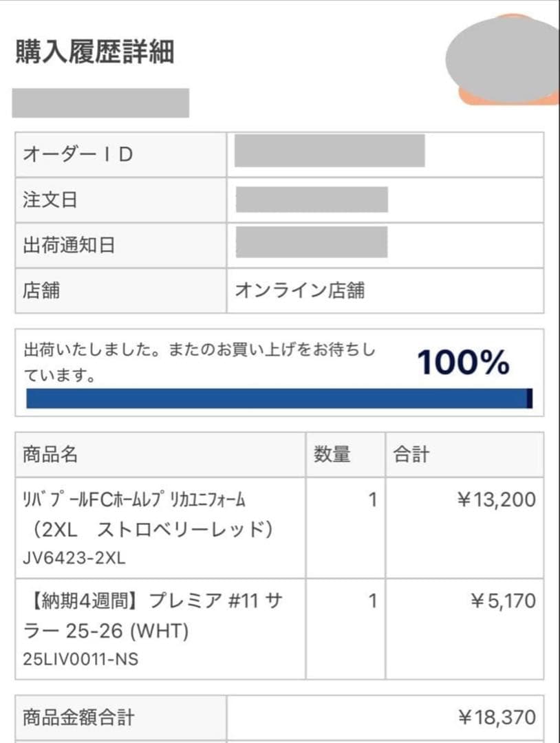Click the redacted 注文日 date value

click(312, 200)
